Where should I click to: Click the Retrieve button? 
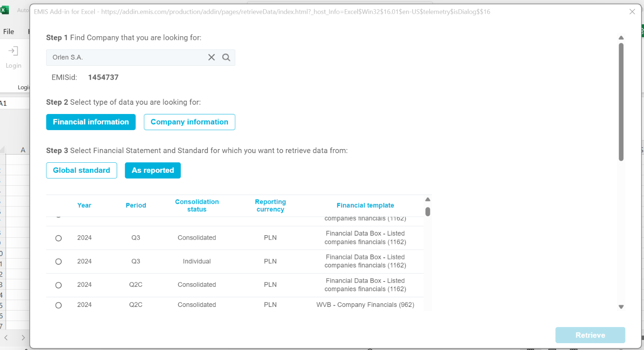[x=590, y=335]
